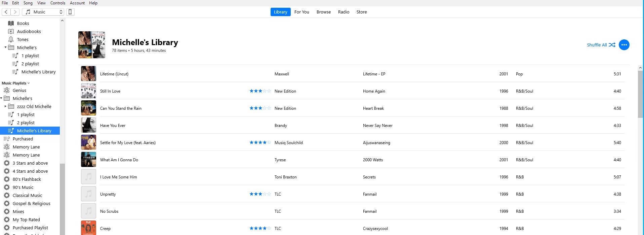Switch to the Library tab
This screenshot has width=644, height=235.
coord(280,12)
